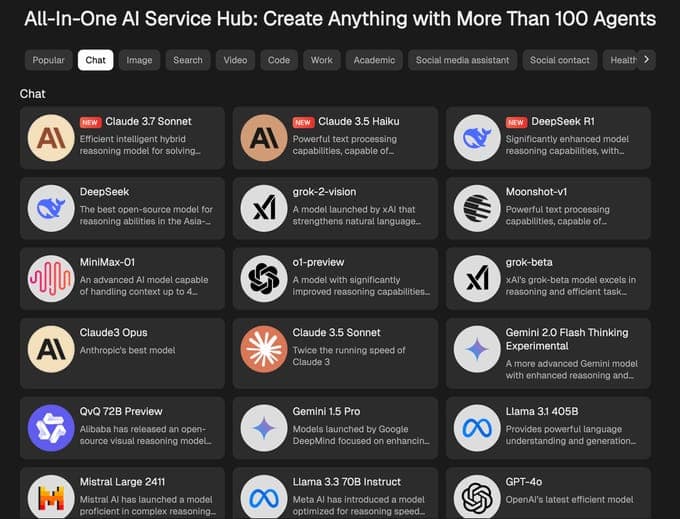
Task: Click the GPT-4o OpenAI logo icon
Action: pos(477,497)
